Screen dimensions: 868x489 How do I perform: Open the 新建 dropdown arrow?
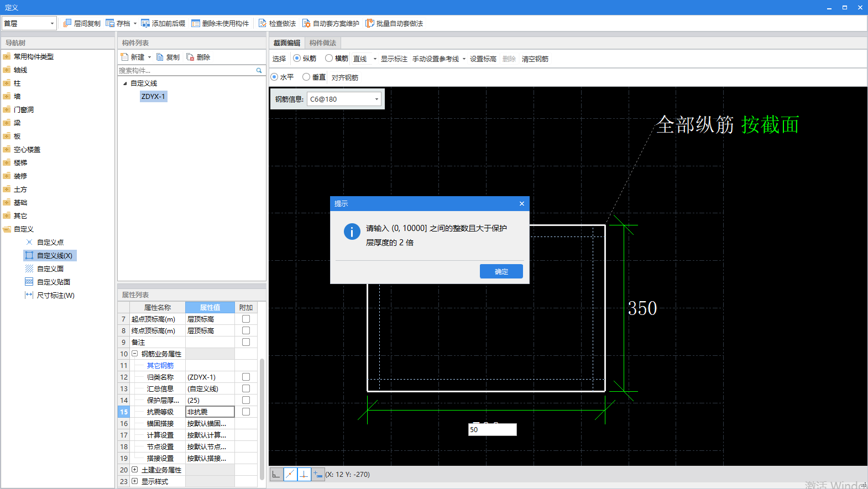(x=149, y=57)
